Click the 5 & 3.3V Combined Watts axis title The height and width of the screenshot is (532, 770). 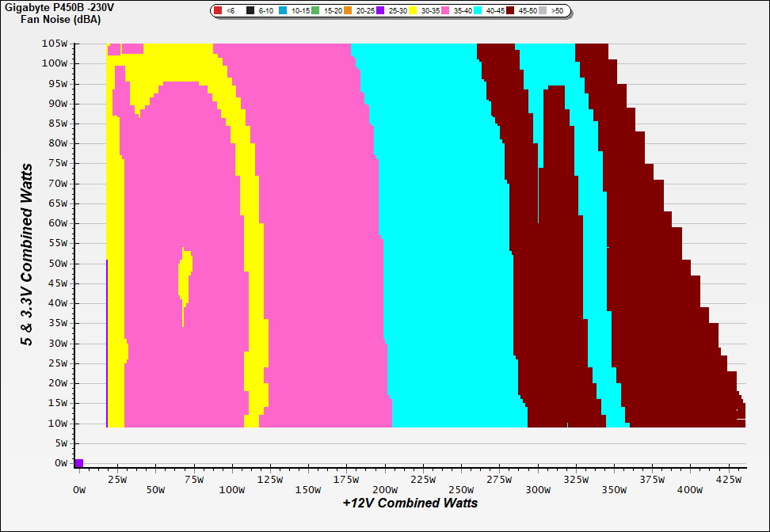pos(28,255)
